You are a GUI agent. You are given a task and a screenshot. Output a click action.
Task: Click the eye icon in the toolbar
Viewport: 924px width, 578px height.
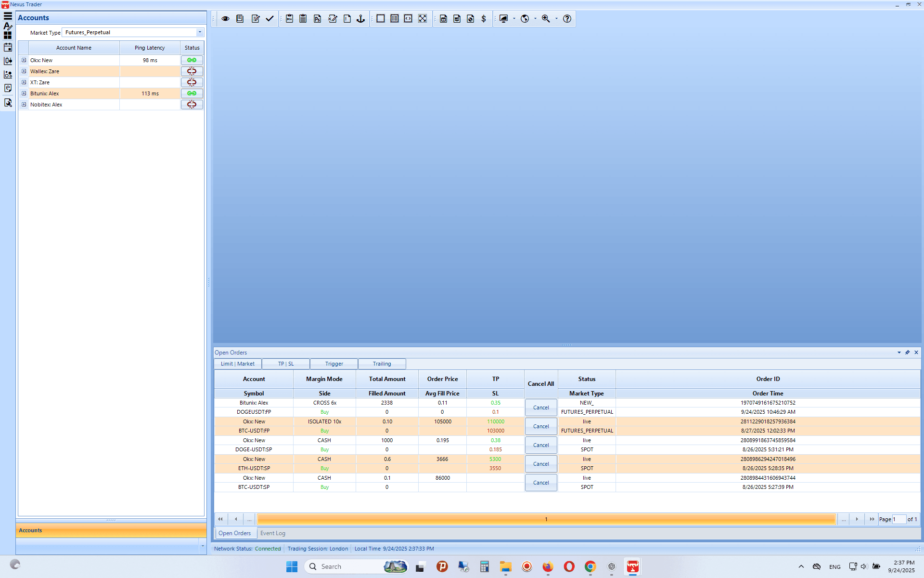225,19
